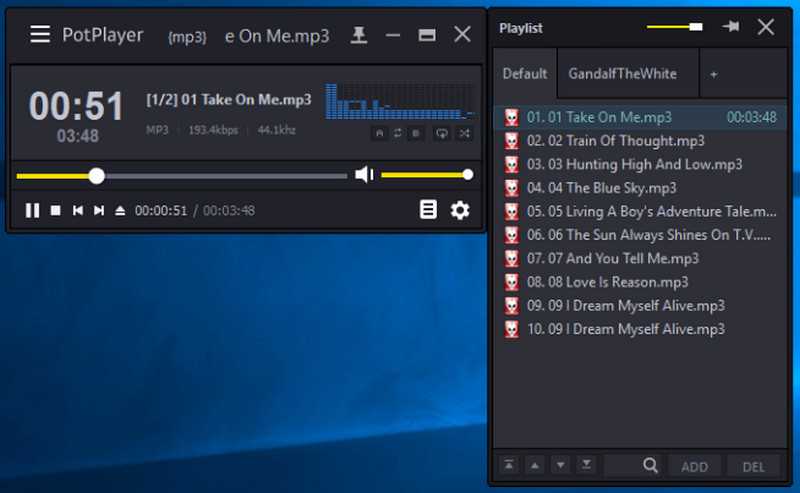Viewport: 800px width, 493px height.
Task: Open the PotPlayer hamburger main menu
Action: click(39, 35)
